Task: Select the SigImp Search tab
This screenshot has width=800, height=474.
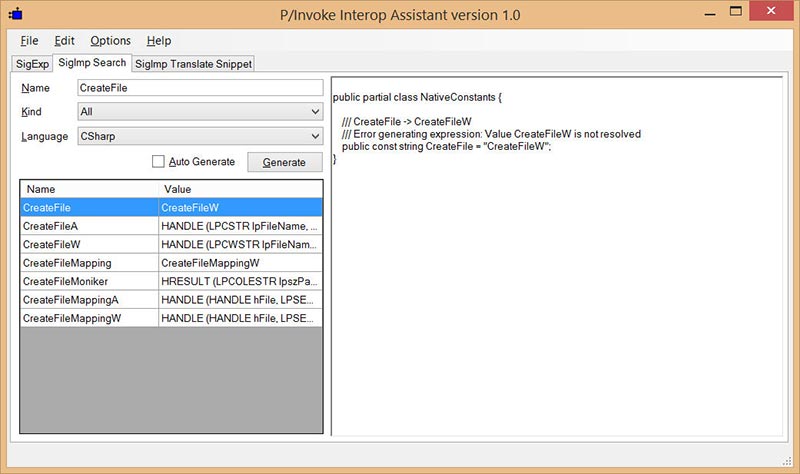Action: (91, 63)
